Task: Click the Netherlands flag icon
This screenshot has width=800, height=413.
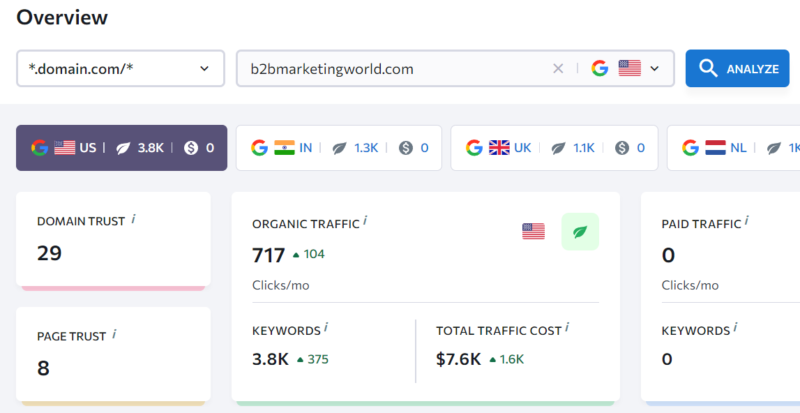Action: coord(715,148)
